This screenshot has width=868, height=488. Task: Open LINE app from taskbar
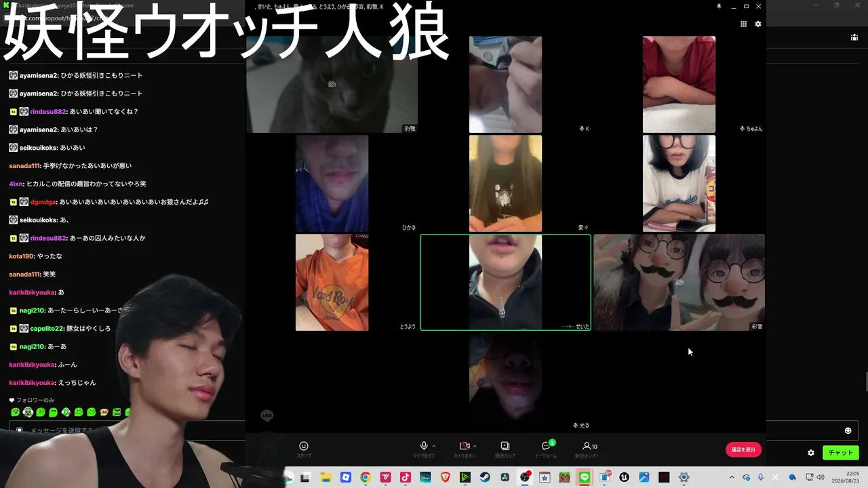click(585, 477)
